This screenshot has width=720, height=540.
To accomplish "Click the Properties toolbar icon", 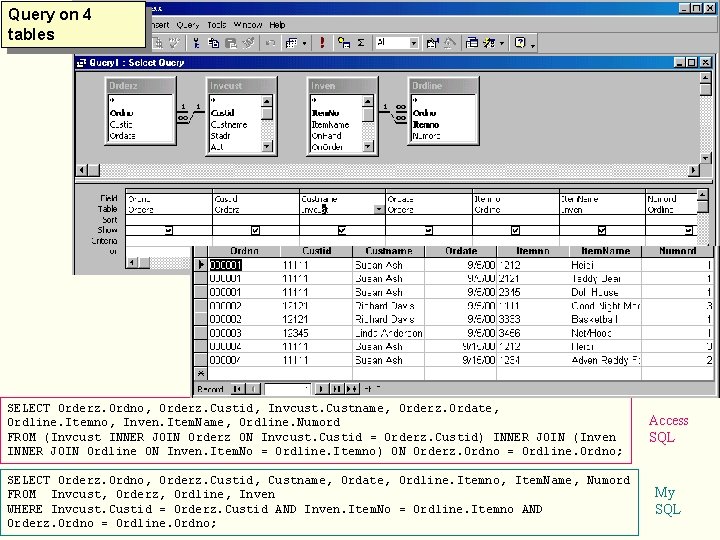I will click(432, 43).
